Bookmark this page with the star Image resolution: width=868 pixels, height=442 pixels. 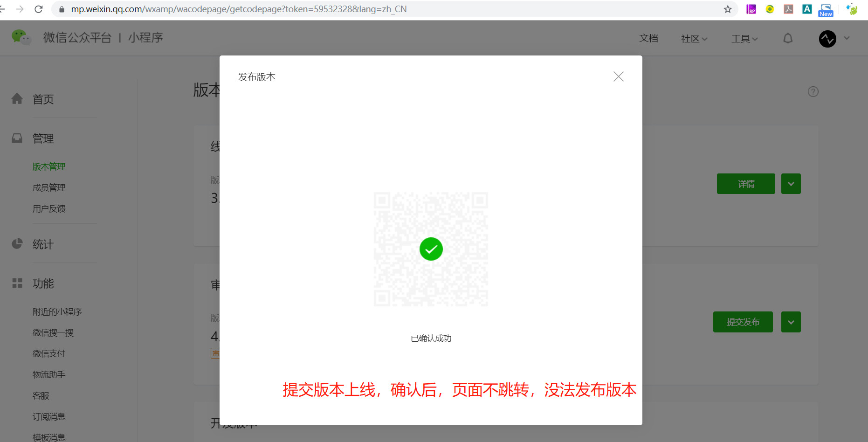[728, 9]
